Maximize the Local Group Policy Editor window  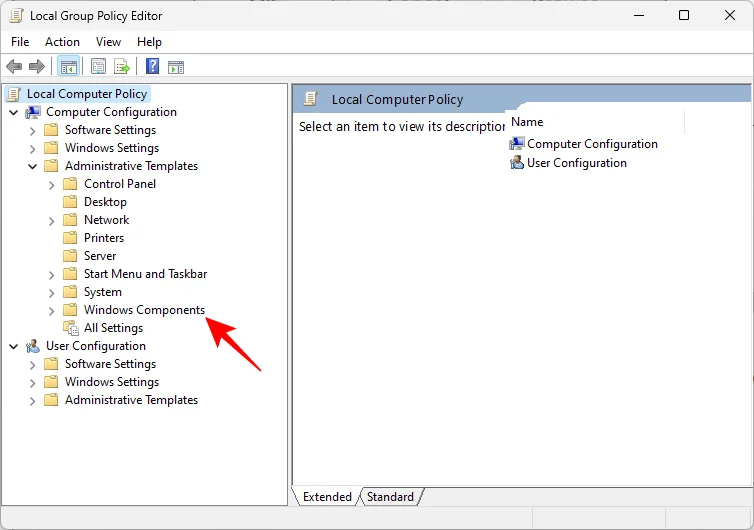[x=684, y=15]
